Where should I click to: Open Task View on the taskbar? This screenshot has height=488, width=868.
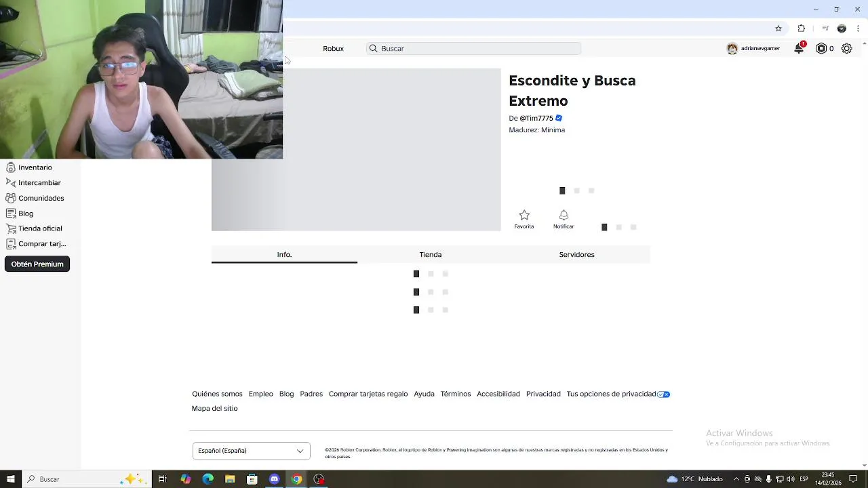pos(163,479)
